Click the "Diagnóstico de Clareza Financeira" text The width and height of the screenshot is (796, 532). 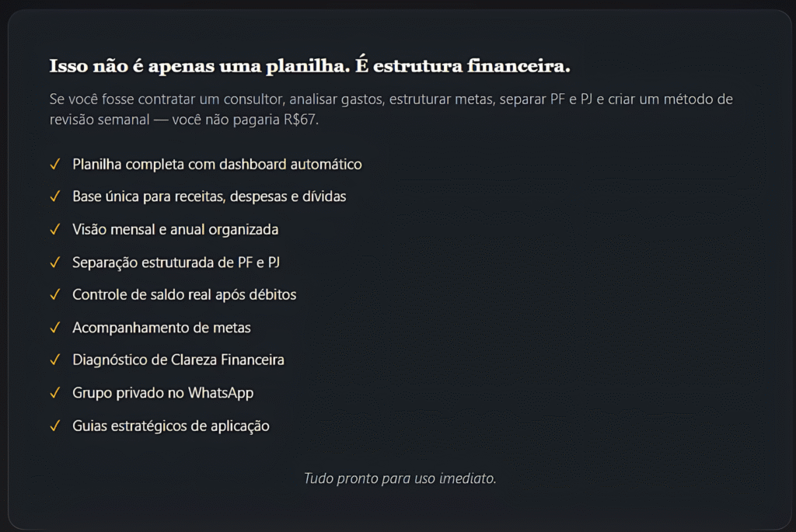[x=178, y=360]
